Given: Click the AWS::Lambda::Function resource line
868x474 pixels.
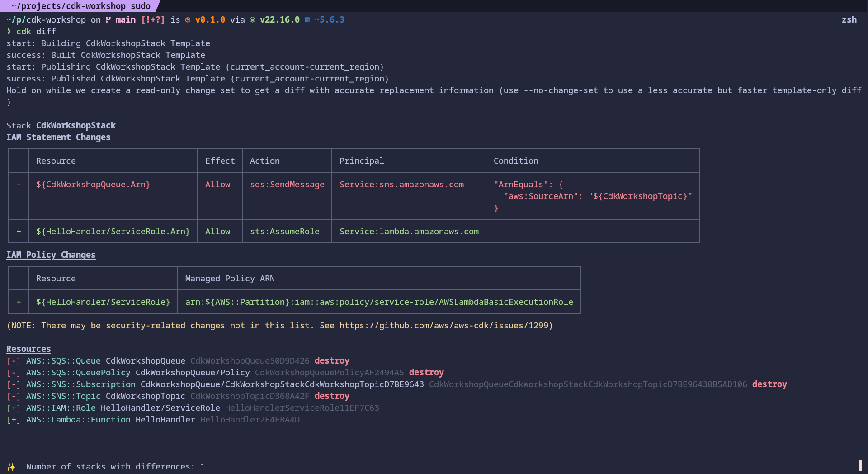Looking at the screenshot, I should point(153,420).
